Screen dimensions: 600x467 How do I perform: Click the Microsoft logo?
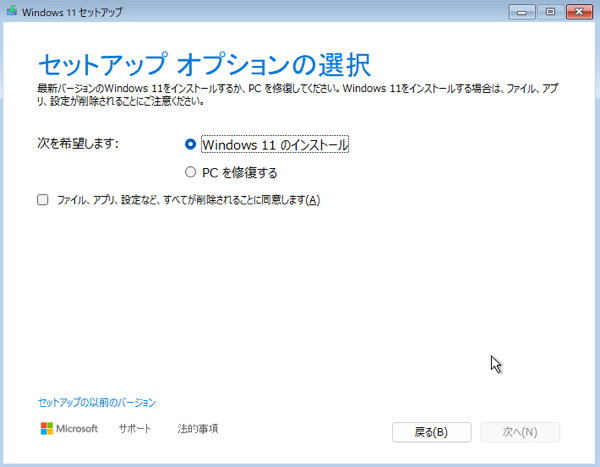[69, 428]
